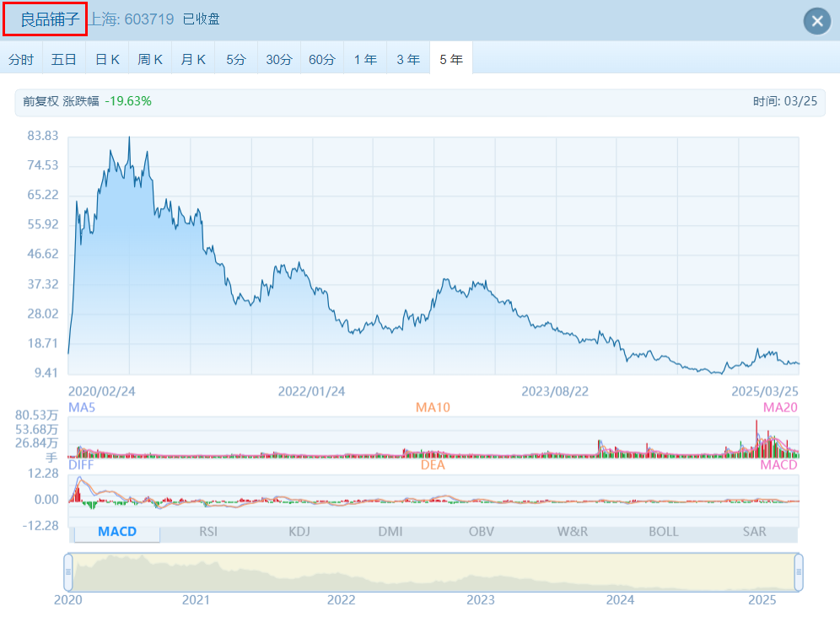Switch indicator to RSI
The height and width of the screenshot is (628, 840).
pos(208,532)
